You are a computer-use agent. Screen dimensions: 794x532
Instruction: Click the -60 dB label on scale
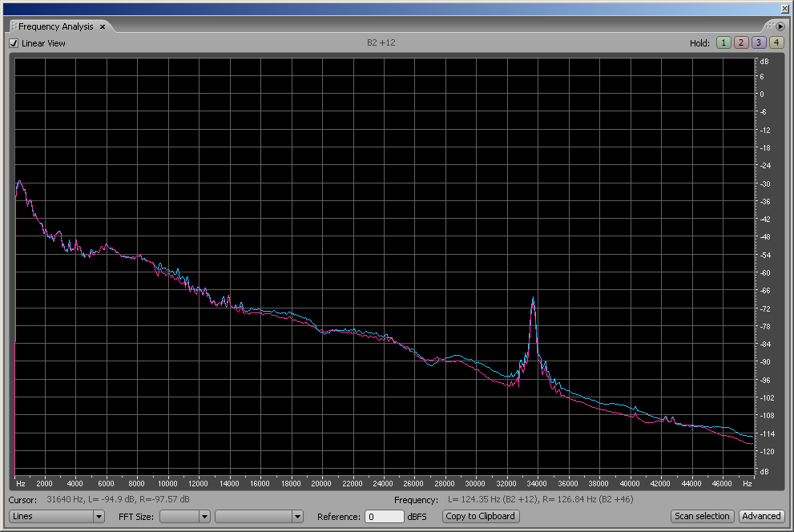click(765, 272)
